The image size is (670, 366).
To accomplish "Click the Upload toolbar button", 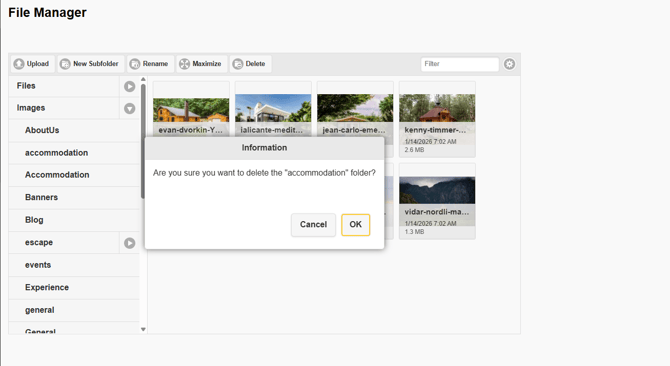I will (32, 64).
